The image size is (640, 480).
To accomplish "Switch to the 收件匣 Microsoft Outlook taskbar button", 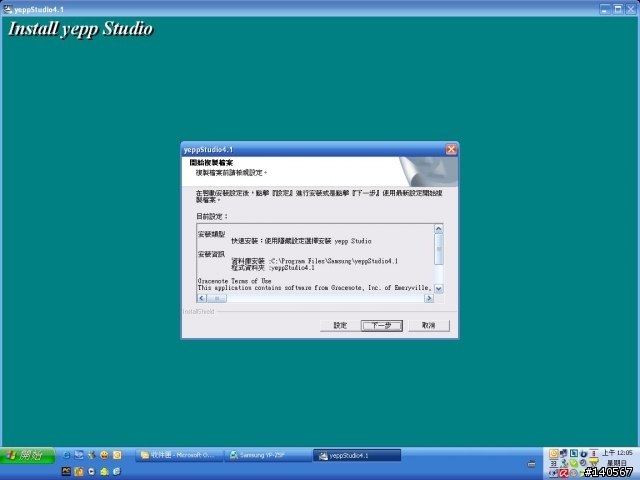I will click(179, 455).
